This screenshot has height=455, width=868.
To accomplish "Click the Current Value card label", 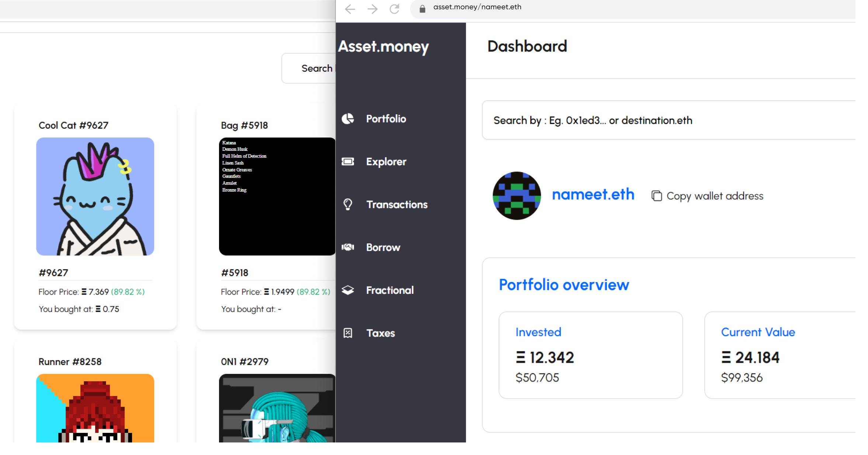I will tap(758, 332).
